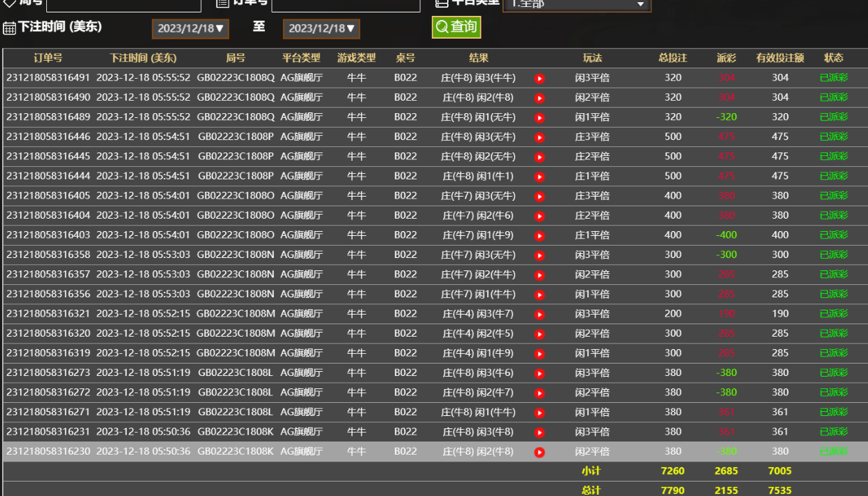Click replay icon in row 231218058316403
Viewport: 868px width, 496px height.
tap(540, 236)
